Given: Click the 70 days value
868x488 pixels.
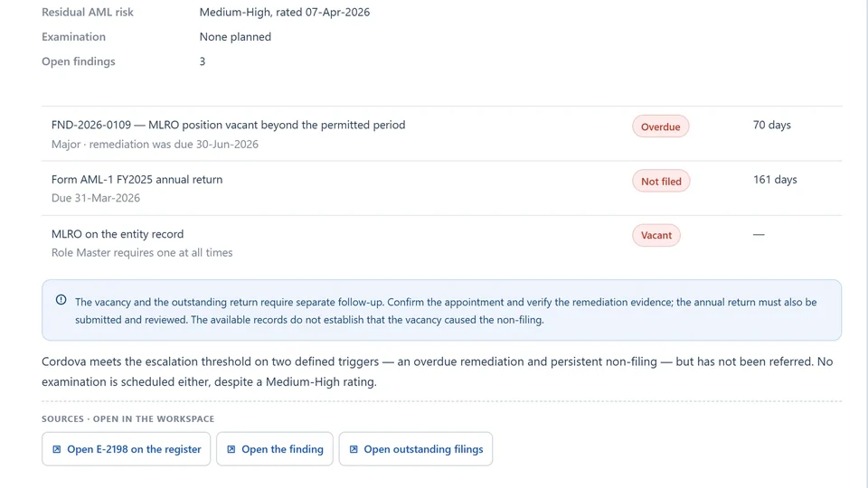Looking at the screenshot, I should pyautogui.click(x=771, y=125).
